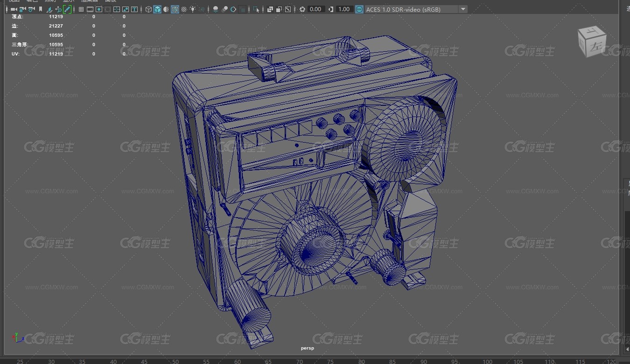Screen dimensions: 630x364
Task: Select the Grease Pencil tool
Action: coord(67,9)
